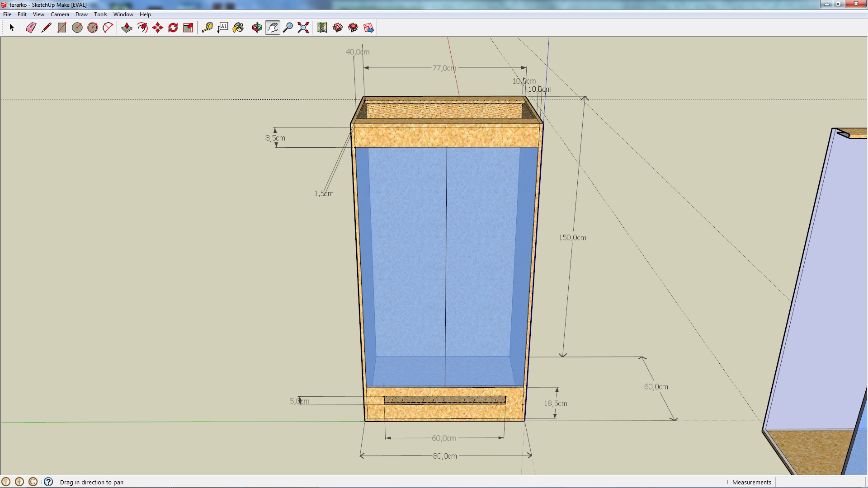
Task: Choose the Rotate tool
Action: click(x=173, y=28)
